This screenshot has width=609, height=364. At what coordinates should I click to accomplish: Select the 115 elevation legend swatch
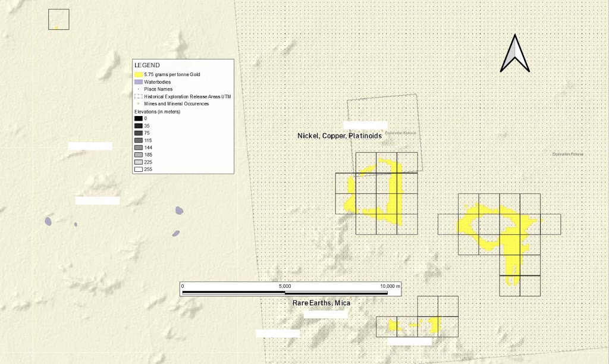139,140
